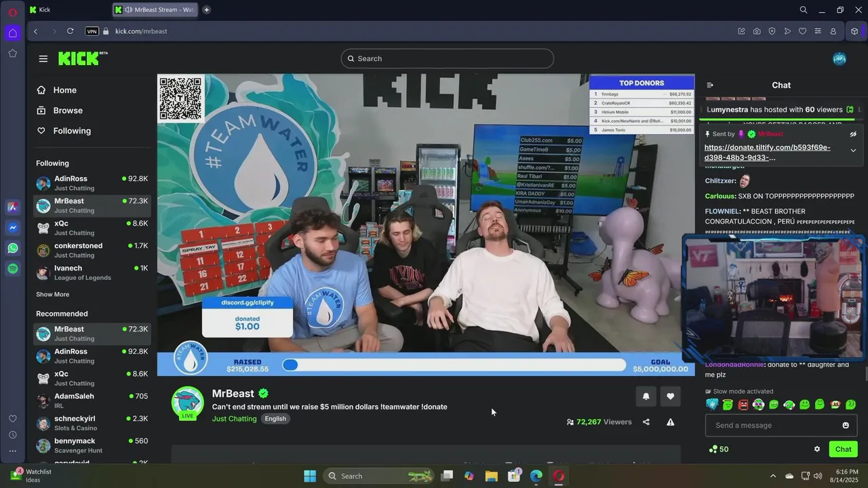The height and width of the screenshot is (488, 868).
Task: Open schneckyirl Slots & Casino channel
Action: pyautogui.click(x=92, y=423)
